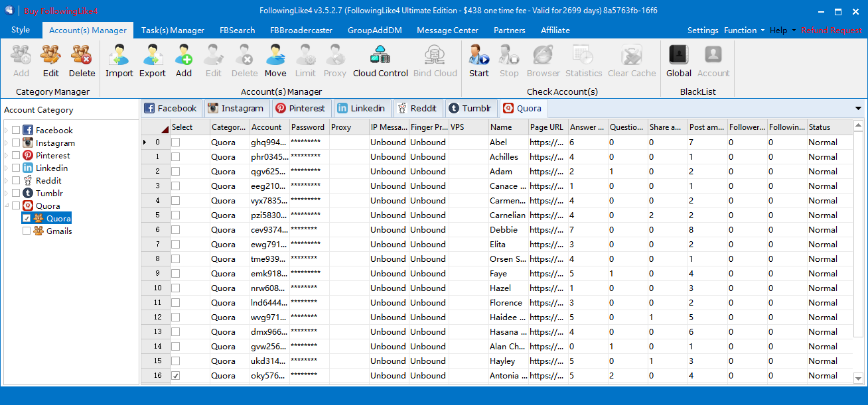Select the table corner select-all cell
Image resolution: width=868 pixels, height=405 pixels.
[x=156, y=127]
